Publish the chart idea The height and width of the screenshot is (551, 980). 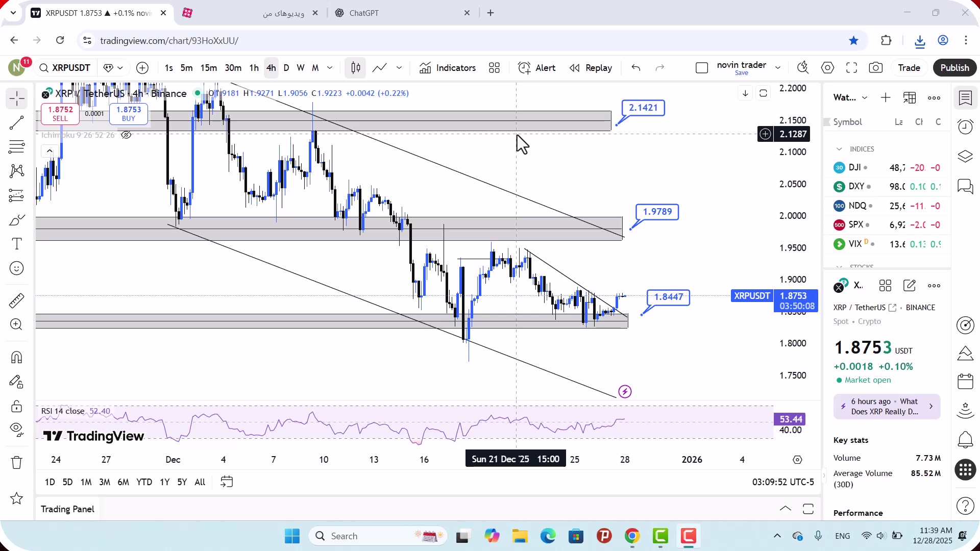click(x=954, y=68)
